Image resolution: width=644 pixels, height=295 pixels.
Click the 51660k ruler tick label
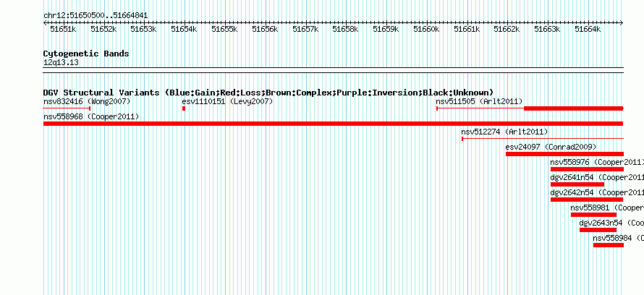pos(426,29)
